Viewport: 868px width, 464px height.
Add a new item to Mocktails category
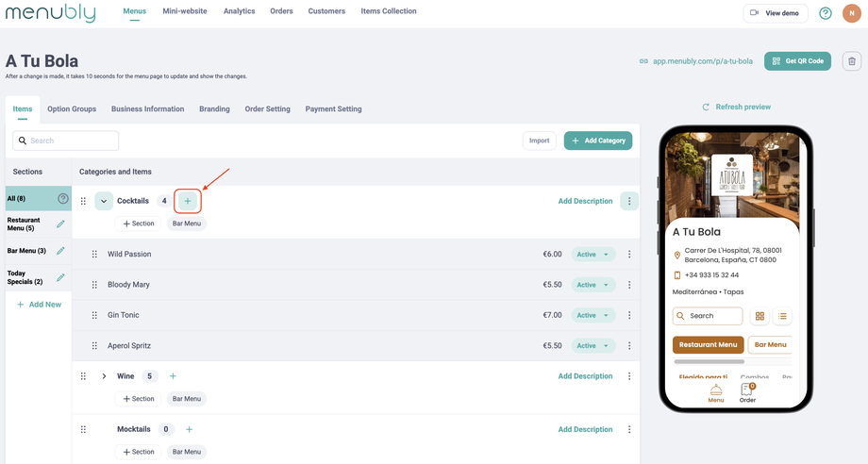pyautogui.click(x=190, y=429)
